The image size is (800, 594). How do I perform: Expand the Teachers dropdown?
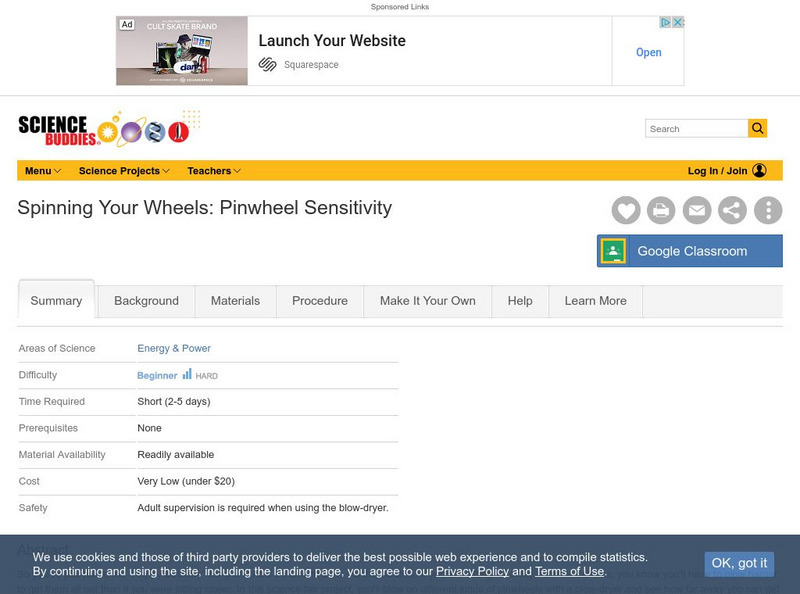tap(214, 171)
